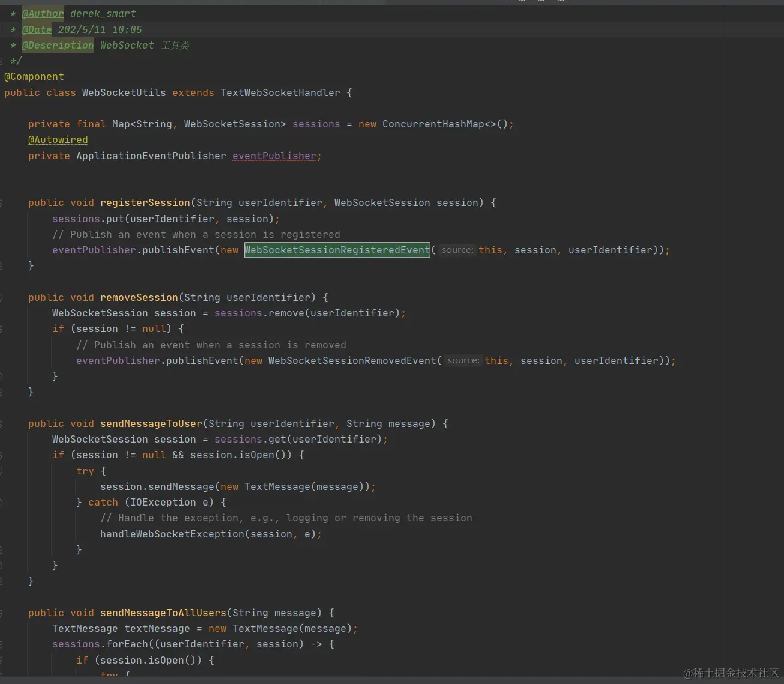The image size is (784, 684).
Task: Collapse the sendMessageToAllUsers method fold marker
Action: click(1, 613)
